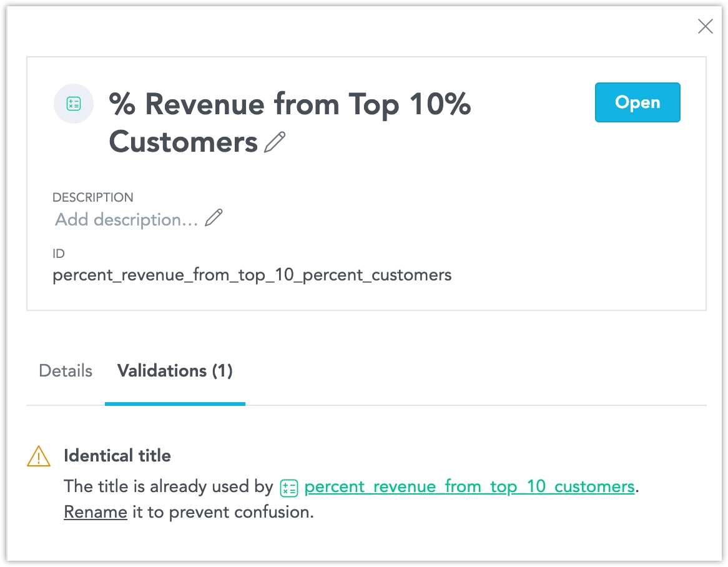This screenshot has height=567, width=728.
Task: Click the % Revenue from Top 10% Customers title
Action: [x=290, y=104]
